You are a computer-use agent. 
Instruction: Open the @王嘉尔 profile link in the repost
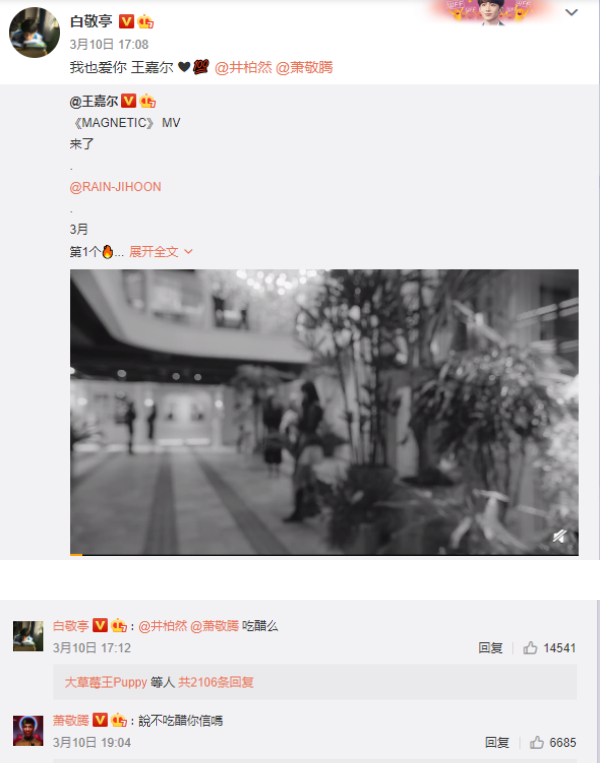tap(93, 101)
